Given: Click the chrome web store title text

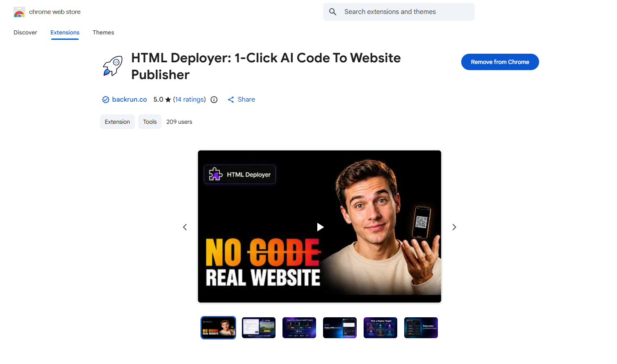Looking at the screenshot, I should (55, 12).
